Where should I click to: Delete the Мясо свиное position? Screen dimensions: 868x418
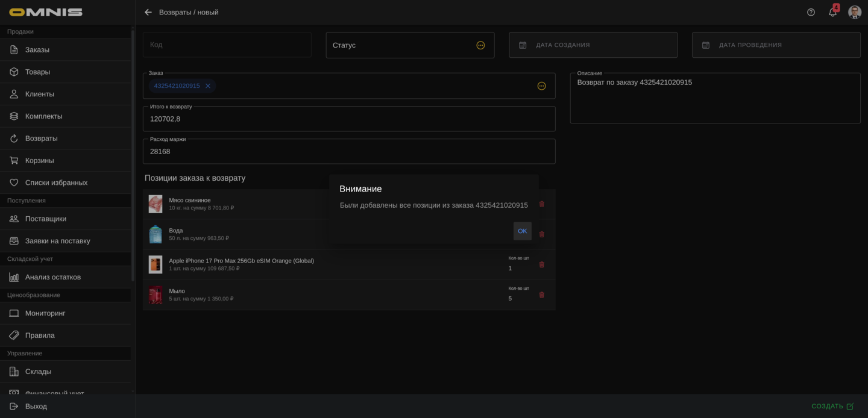point(541,204)
